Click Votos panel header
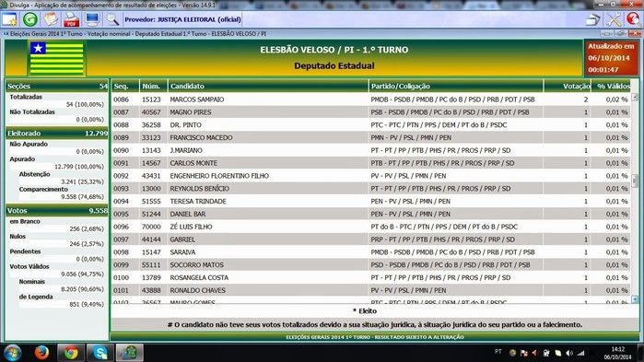 tap(57, 210)
